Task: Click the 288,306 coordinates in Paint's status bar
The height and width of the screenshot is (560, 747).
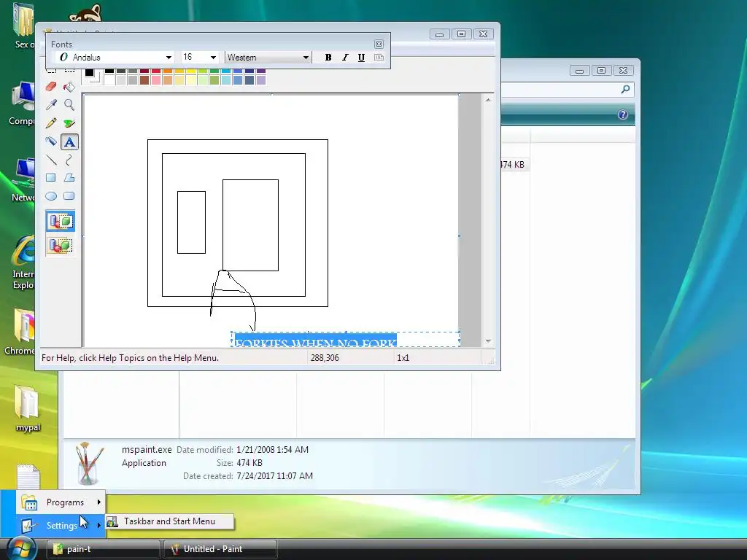Action: [325, 357]
